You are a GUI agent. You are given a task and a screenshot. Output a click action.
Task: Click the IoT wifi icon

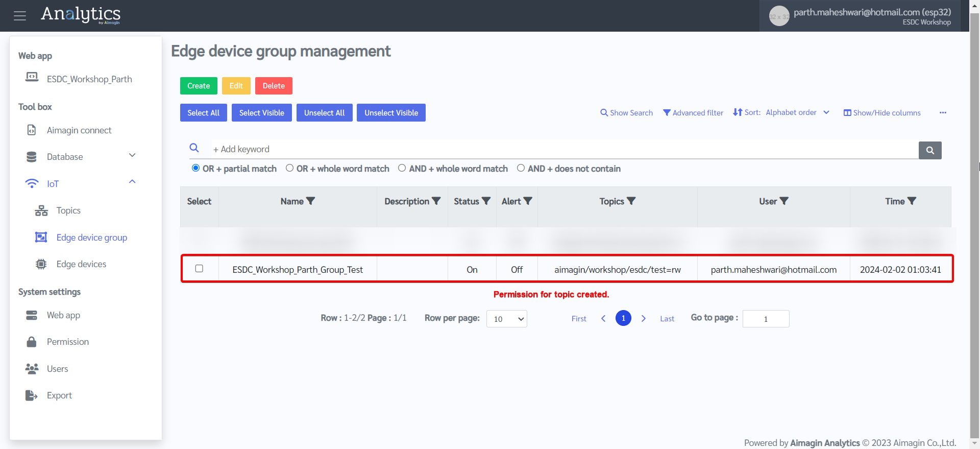[32, 183]
